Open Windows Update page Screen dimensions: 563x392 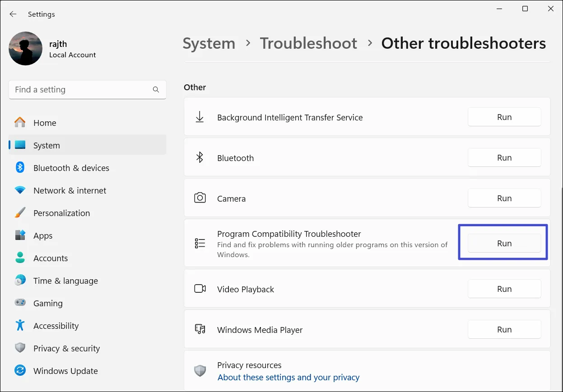coord(65,371)
